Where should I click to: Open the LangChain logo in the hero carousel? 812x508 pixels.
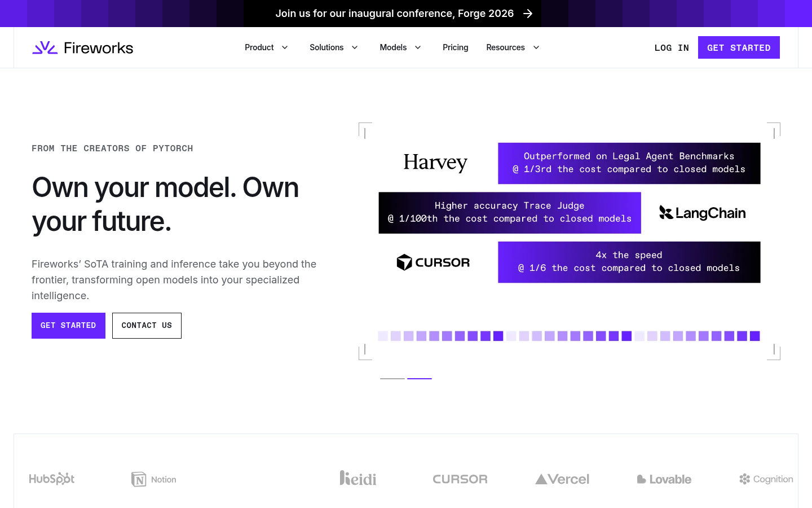702,213
